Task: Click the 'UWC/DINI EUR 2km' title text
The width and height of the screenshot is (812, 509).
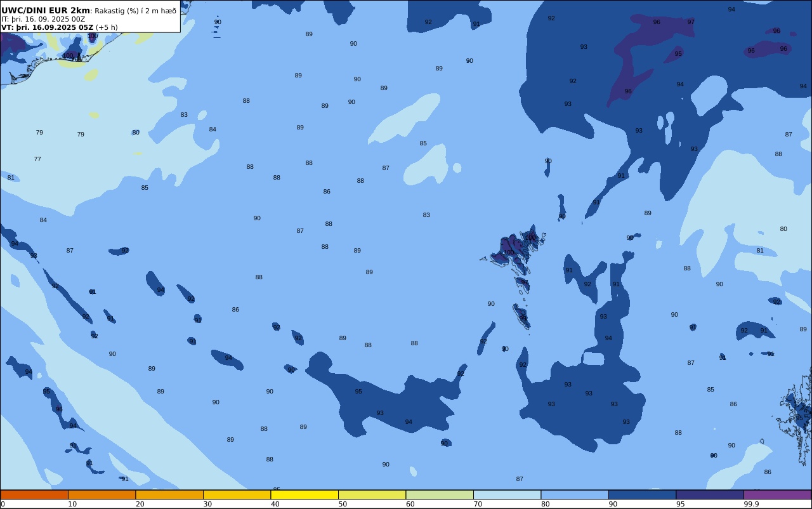Action: coord(46,11)
